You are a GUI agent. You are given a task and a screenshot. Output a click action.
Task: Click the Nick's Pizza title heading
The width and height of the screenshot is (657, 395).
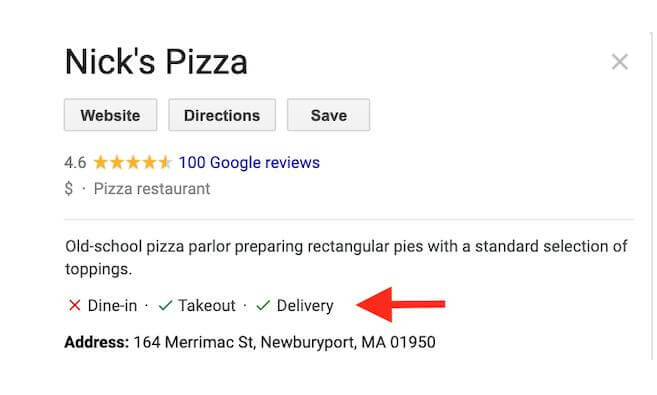tap(156, 62)
